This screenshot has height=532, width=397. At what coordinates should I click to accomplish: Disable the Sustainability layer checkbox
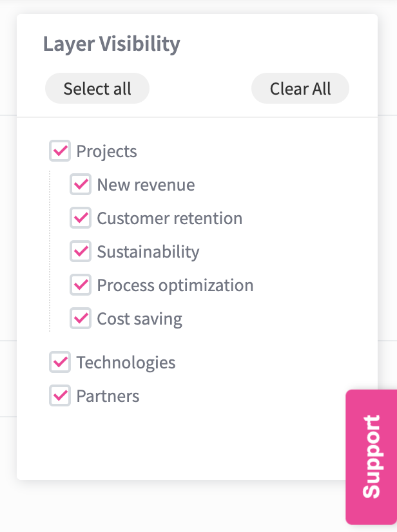coord(81,252)
